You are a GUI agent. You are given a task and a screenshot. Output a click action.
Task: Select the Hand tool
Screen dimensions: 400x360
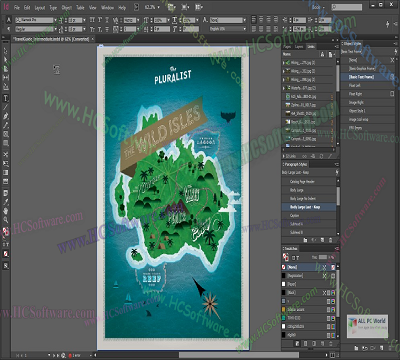[6, 211]
